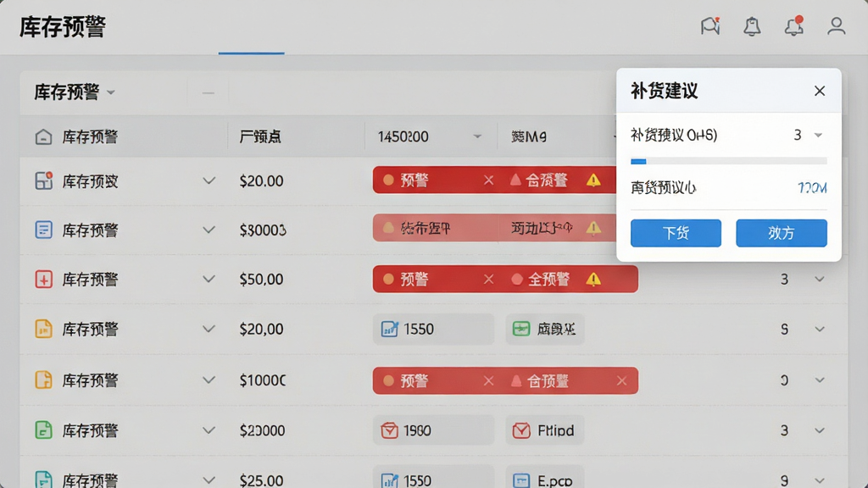Open the bell notifications icon without red dot
The width and height of the screenshot is (868, 488).
click(x=752, y=26)
